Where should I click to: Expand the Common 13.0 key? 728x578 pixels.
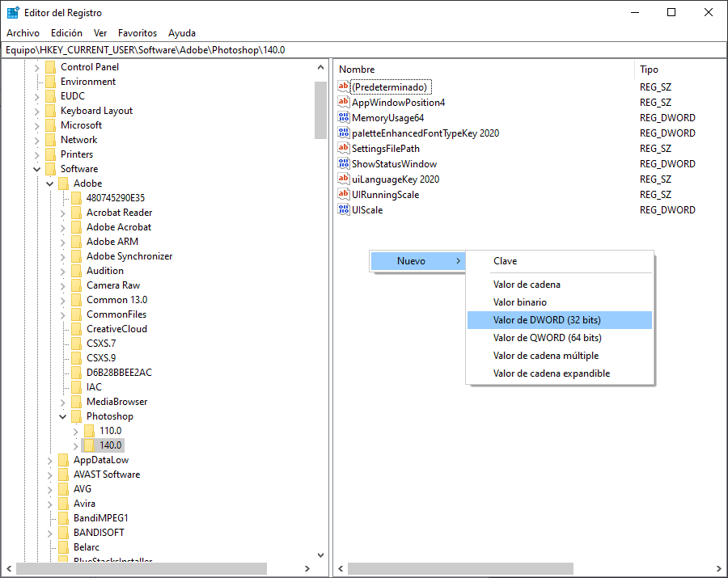[62, 300]
